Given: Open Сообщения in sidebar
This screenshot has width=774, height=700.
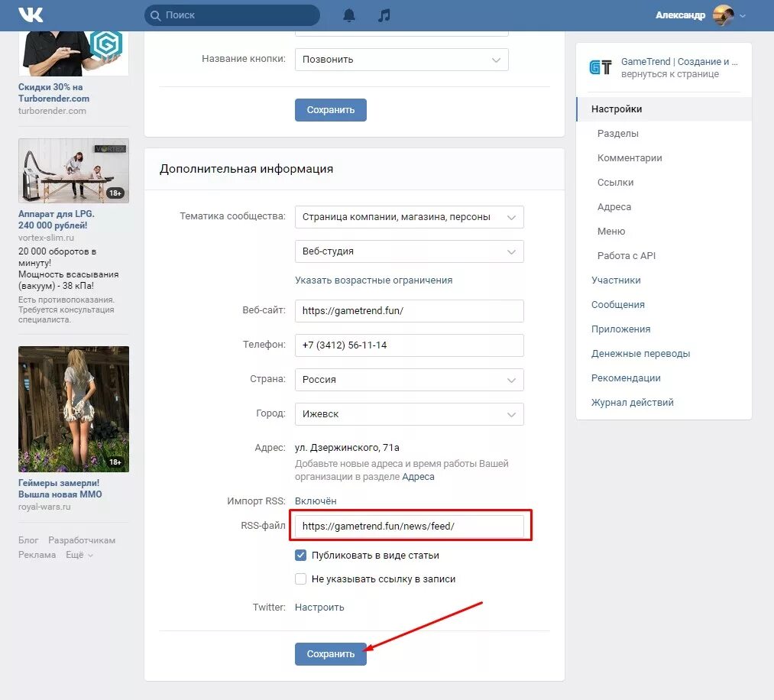Looking at the screenshot, I should (618, 305).
